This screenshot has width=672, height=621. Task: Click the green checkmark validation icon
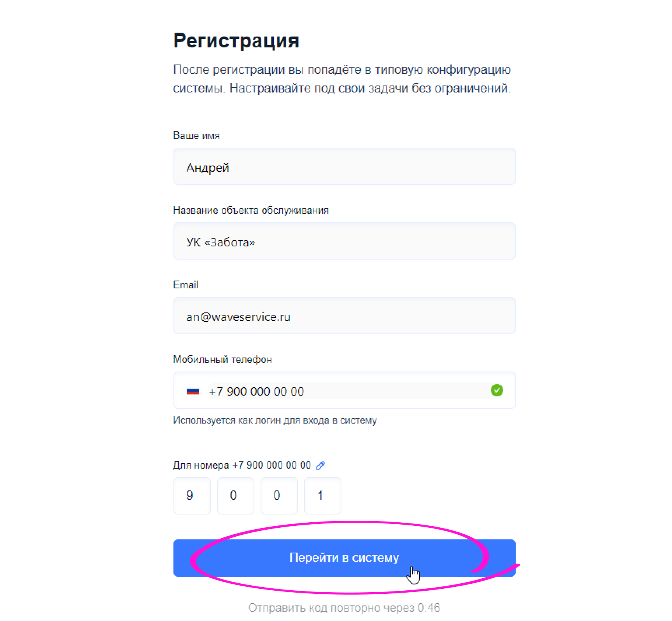tap(497, 390)
